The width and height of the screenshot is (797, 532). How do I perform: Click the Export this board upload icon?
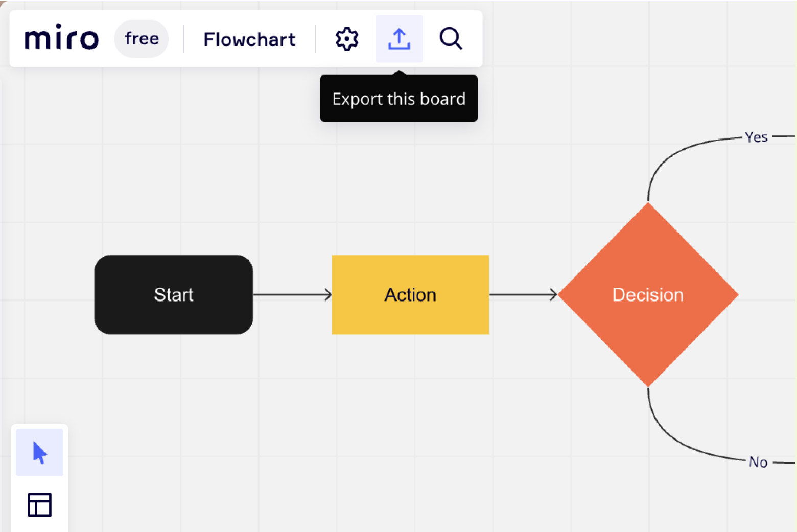(x=399, y=39)
